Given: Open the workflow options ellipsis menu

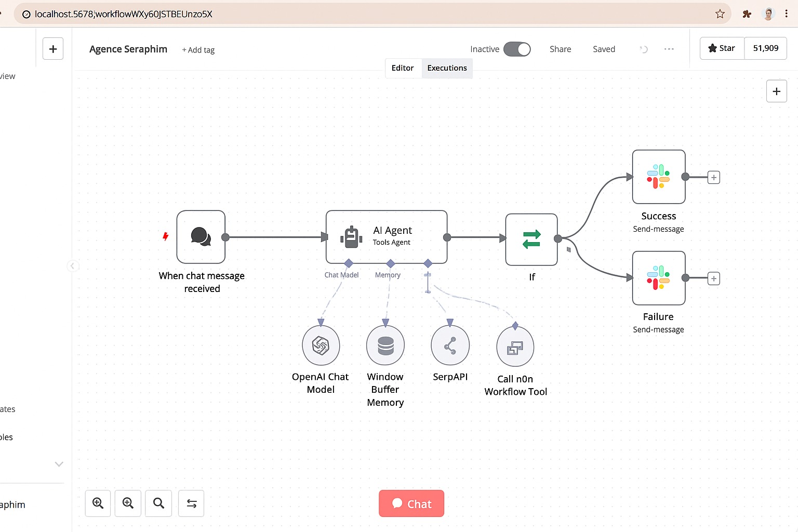Looking at the screenshot, I should click(x=669, y=48).
